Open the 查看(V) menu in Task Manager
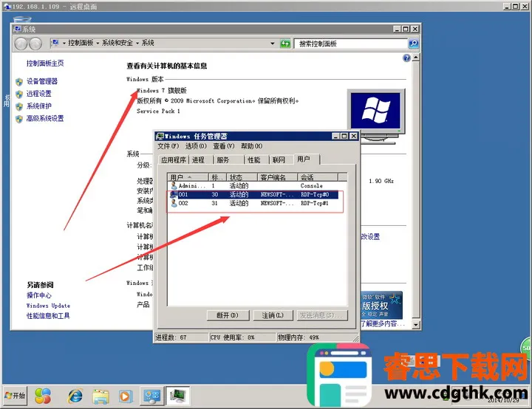The width and height of the screenshot is (532, 409). [224, 146]
